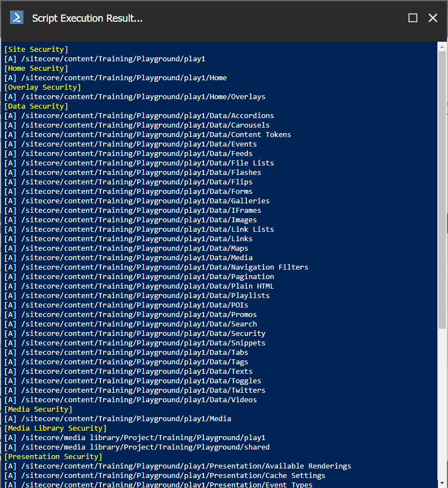Click the PowerShell icon in title bar
Screen dimensions: 448x488
pos(17,18)
